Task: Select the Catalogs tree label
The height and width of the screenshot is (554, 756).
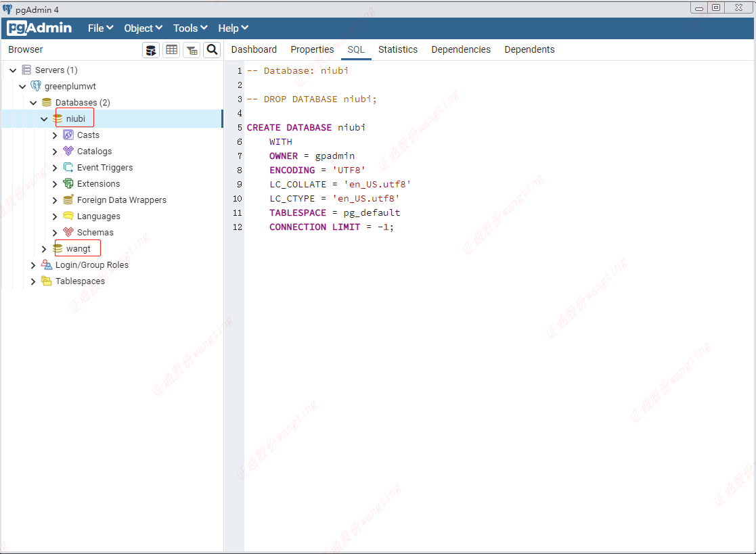Action: 95,152
